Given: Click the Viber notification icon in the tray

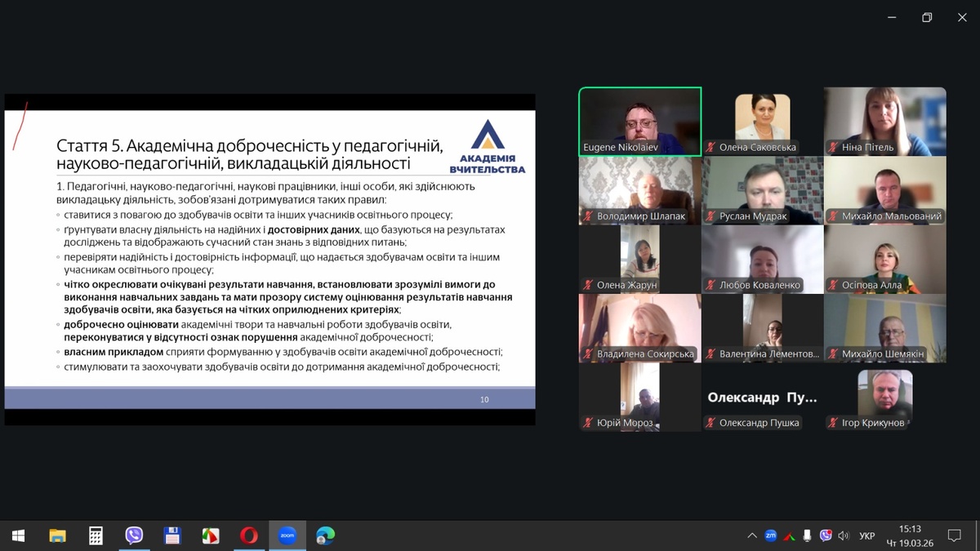Looking at the screenshot, I should pos(826,535).
